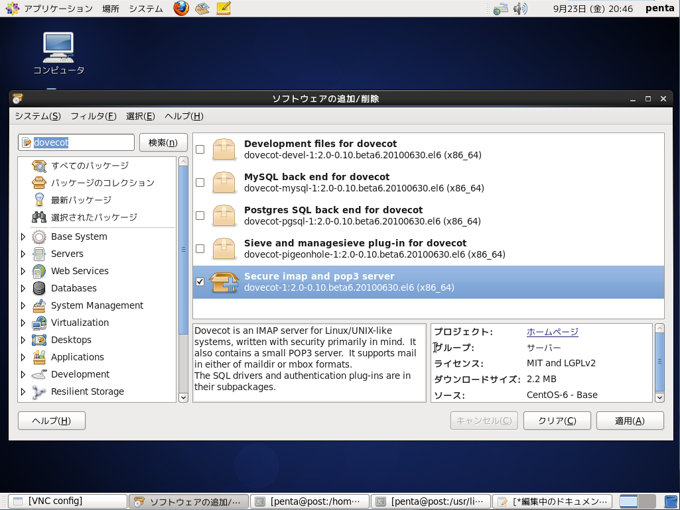This screenshot has height=510, width=680.
Task: Expand the Desktops category
Action: tap(23, 340)
